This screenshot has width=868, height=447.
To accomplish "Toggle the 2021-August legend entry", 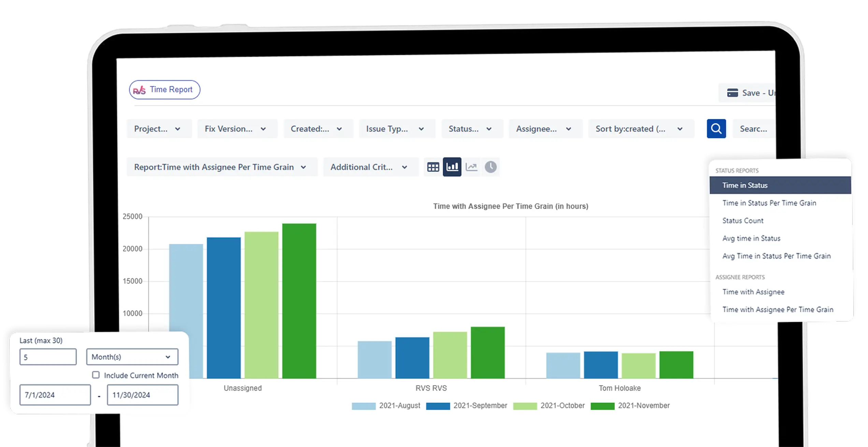I will [x=386, y=405].
